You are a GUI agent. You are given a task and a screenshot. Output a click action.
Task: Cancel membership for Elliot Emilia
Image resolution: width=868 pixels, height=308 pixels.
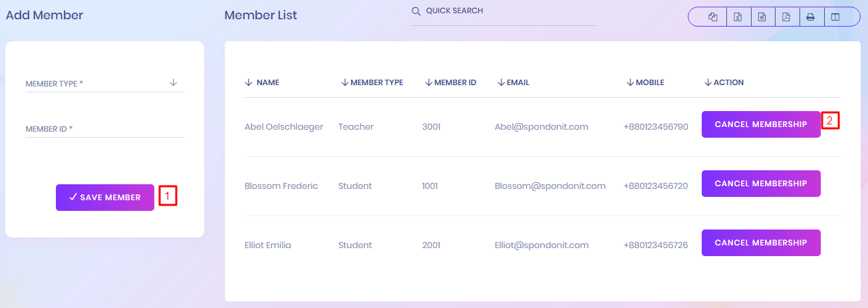[761, 243]
